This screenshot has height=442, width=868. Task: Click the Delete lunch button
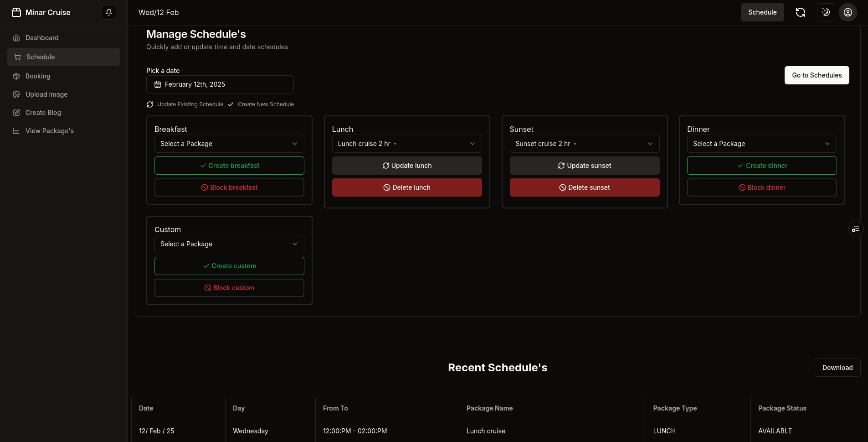[x=406, y=187]
